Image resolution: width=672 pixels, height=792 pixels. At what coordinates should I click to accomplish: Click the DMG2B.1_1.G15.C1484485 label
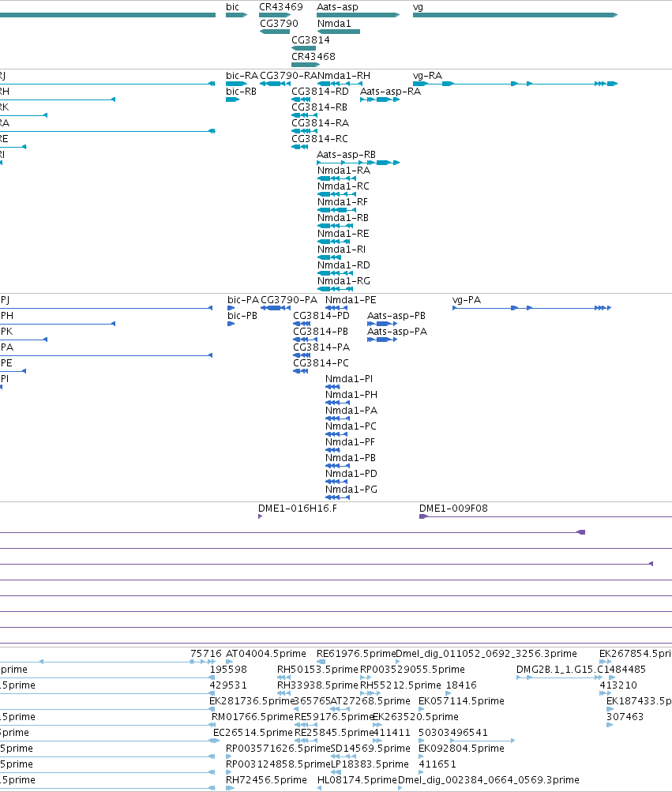(581, 670)
